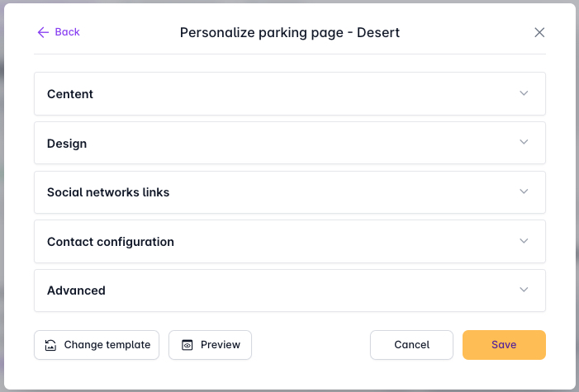Open the Centent section header label
Screen dimensions: 579x392
pos(70,94)
